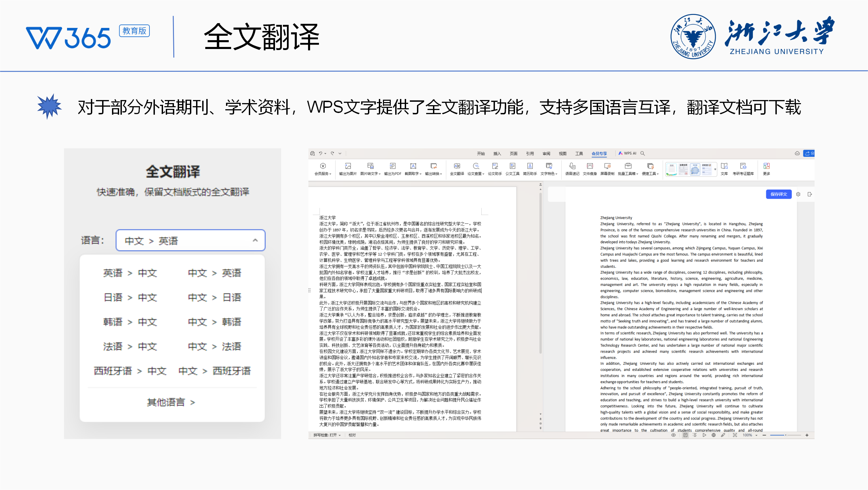The image size is (868, 490).
Task: Open translation settings gear icon
Action: tap(798, 194)
